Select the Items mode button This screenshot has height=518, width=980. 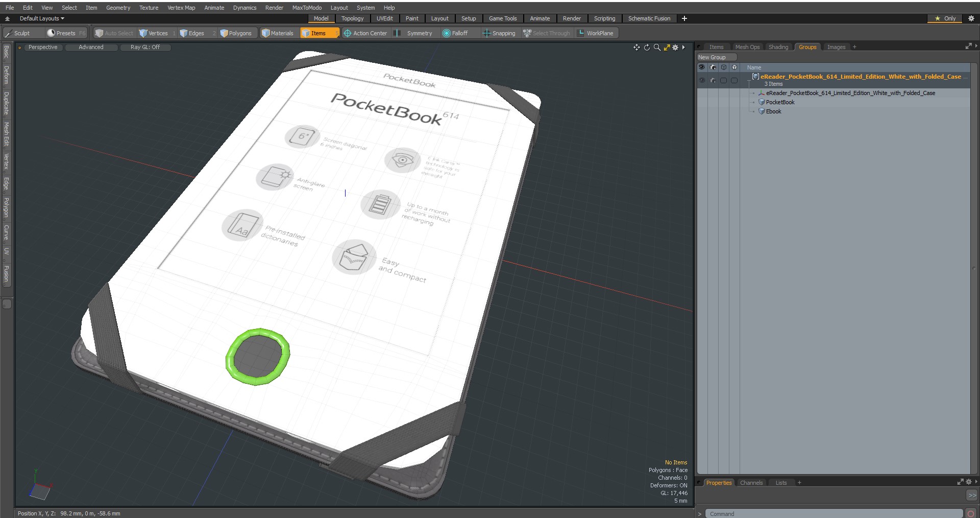tap(319, 33)
